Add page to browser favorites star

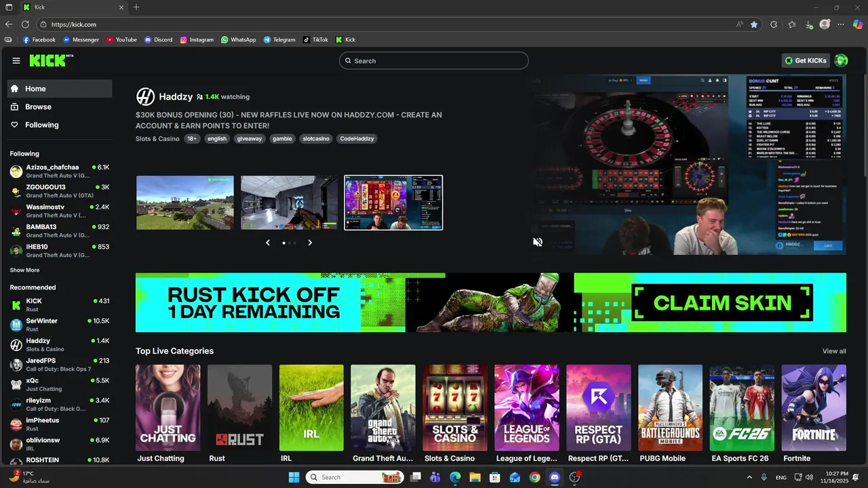(754, 24)
